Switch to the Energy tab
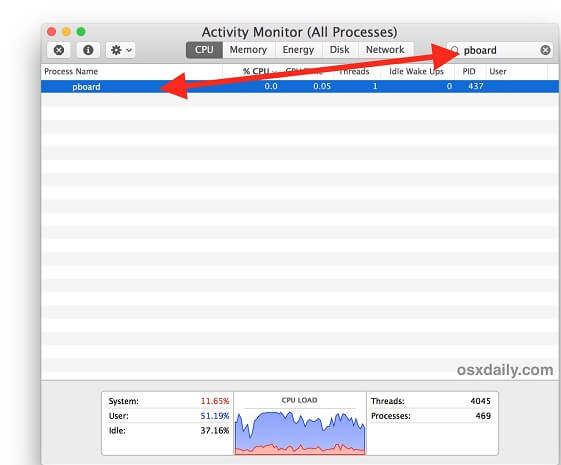Image resolution: width=561 pixels, height=465 pixels. click(x=298, y=49)
